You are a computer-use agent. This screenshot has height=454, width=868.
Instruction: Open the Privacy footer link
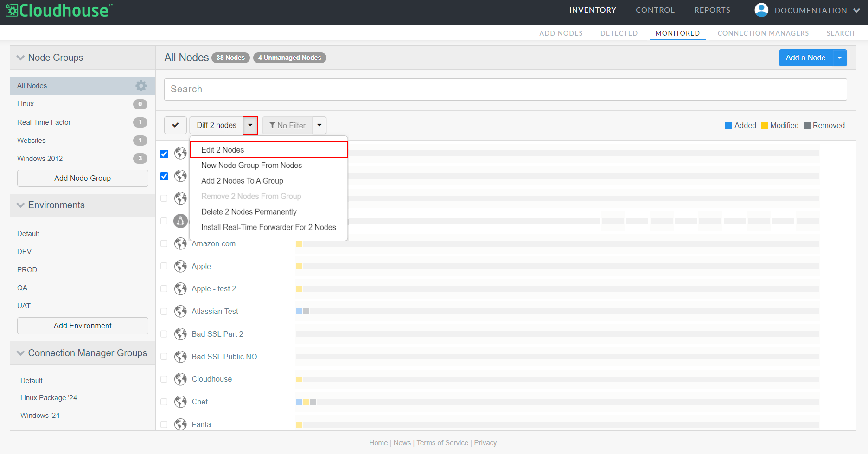tap(485, 443)
